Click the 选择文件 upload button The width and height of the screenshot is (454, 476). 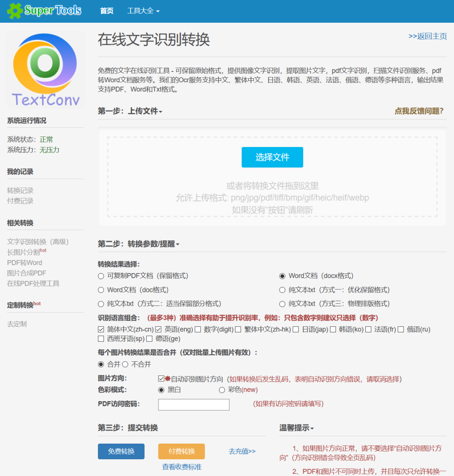[272, 157]
